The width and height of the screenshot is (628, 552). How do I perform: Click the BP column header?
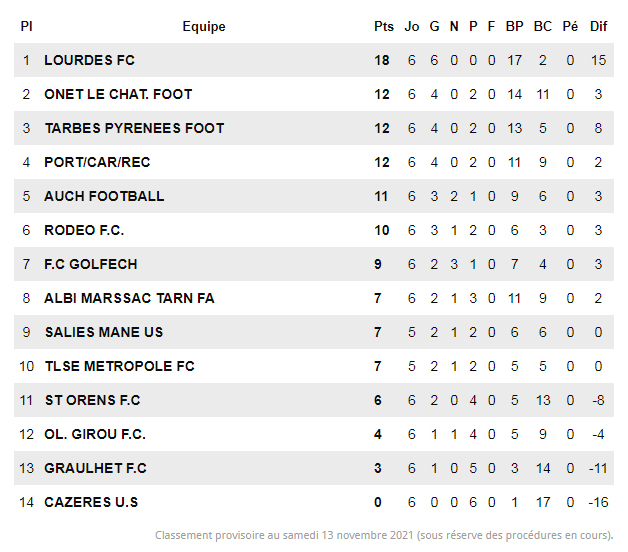[x=515, y=27]
